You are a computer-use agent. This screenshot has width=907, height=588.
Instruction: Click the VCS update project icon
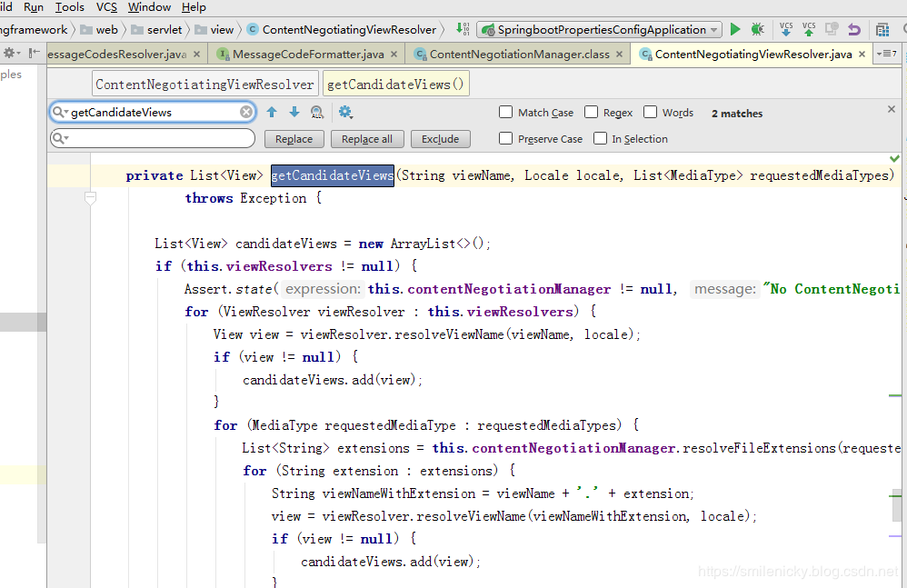click(786, 29)
